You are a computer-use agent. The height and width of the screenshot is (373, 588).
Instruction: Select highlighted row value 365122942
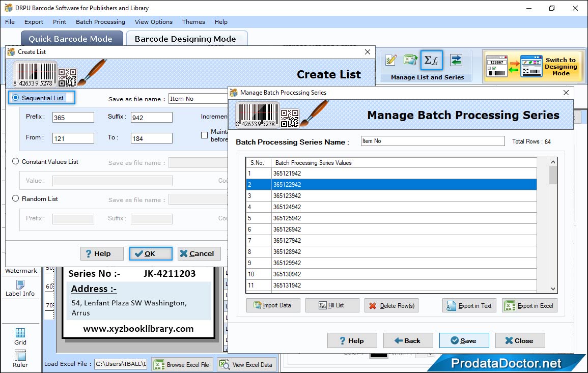point(391,184)
